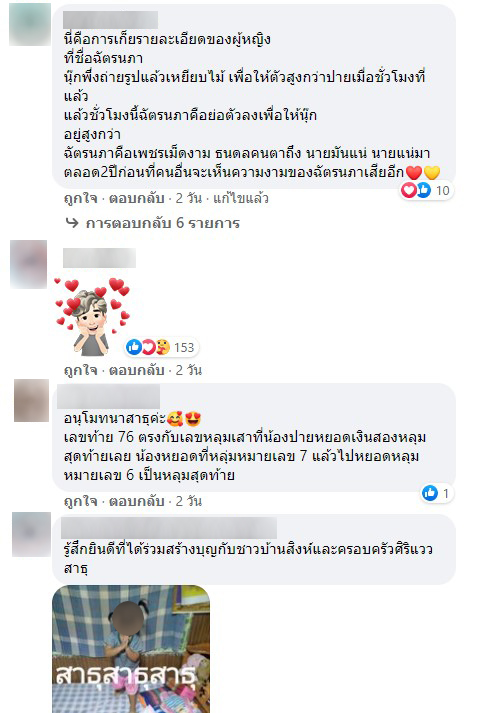Click the blurred name of fourth commenter
Screen dimensions: 495x713
coord(169,528)
